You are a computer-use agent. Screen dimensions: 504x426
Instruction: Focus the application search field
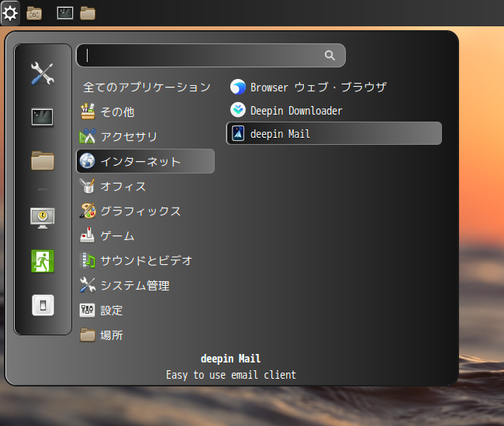click(211, 55)
